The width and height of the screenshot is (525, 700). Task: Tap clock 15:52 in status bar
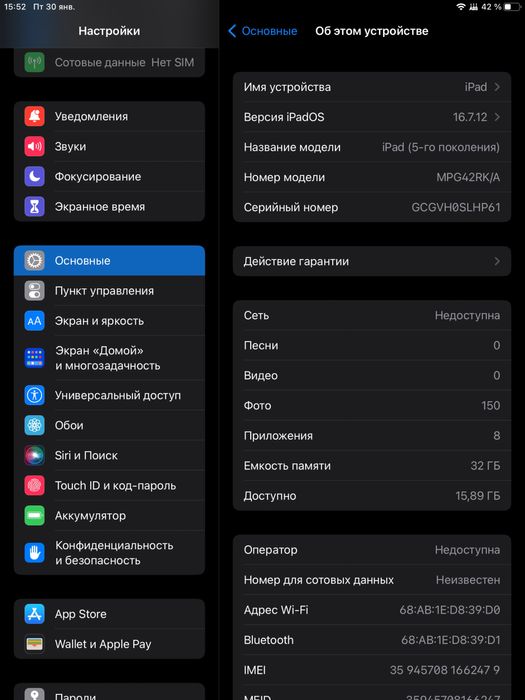pyautogui.click(x=15, y=7)
